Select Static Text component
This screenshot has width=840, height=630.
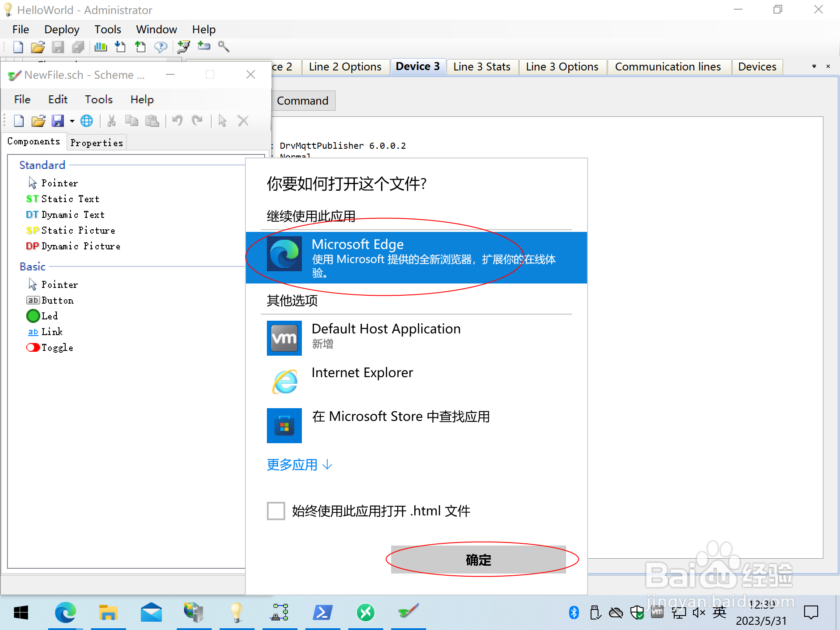point(63,199)
